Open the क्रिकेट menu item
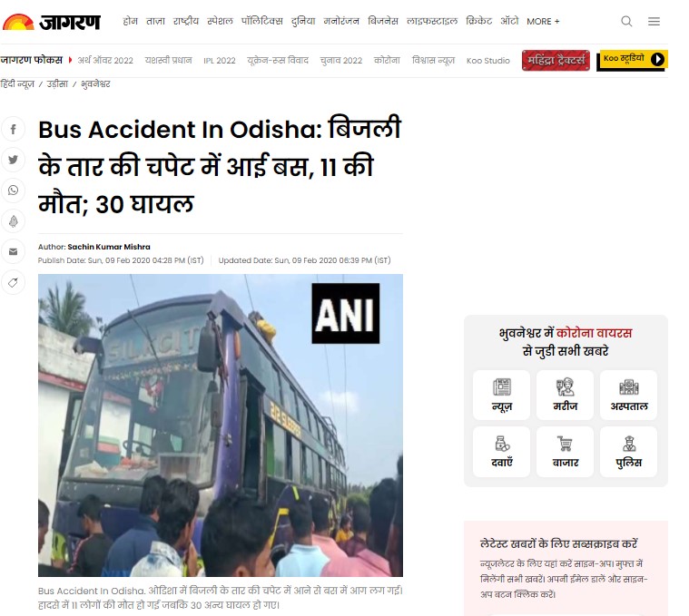Screen dimensions: 689x616 pos(478,21)
